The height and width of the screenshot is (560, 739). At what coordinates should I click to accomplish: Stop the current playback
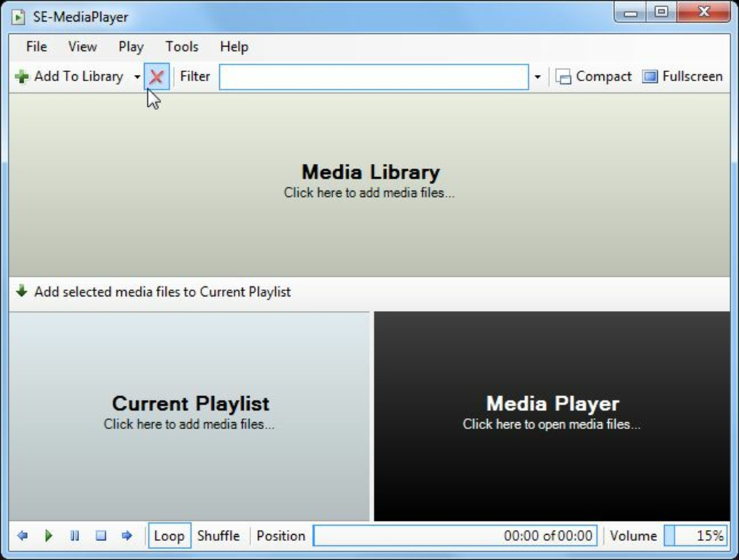click(x=101, y=535)
